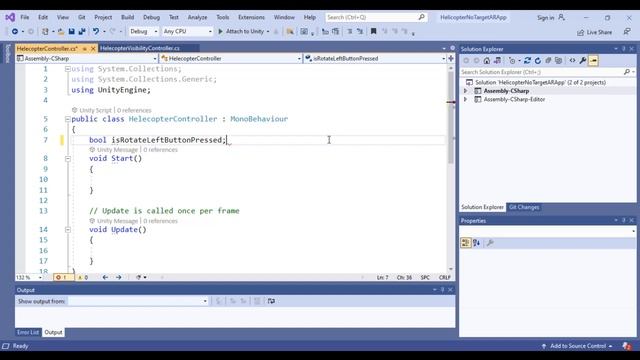
Task: Click the Open File folder icon
Action: (x=61, y=31)
